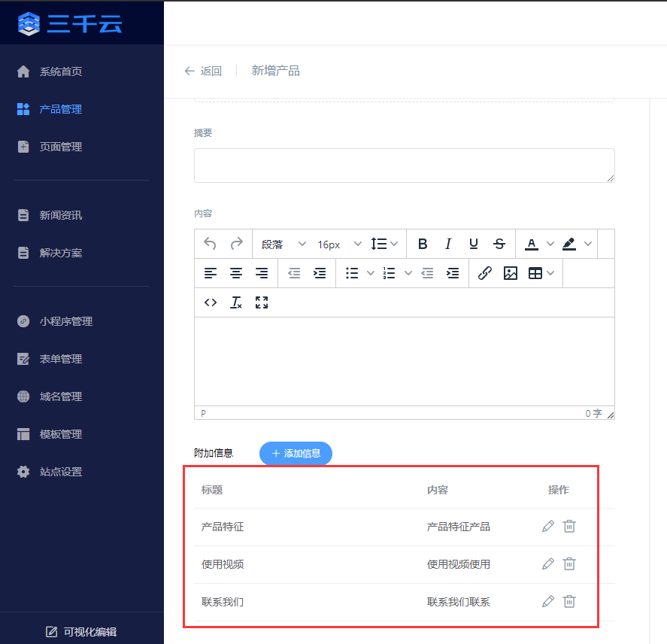
Task: Toggle bold formatting
Action: click(x=423, y=244)
